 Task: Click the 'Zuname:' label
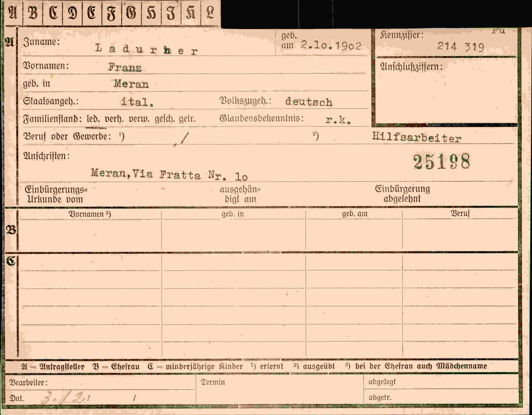pyautogui.click(x=41, y=42)
